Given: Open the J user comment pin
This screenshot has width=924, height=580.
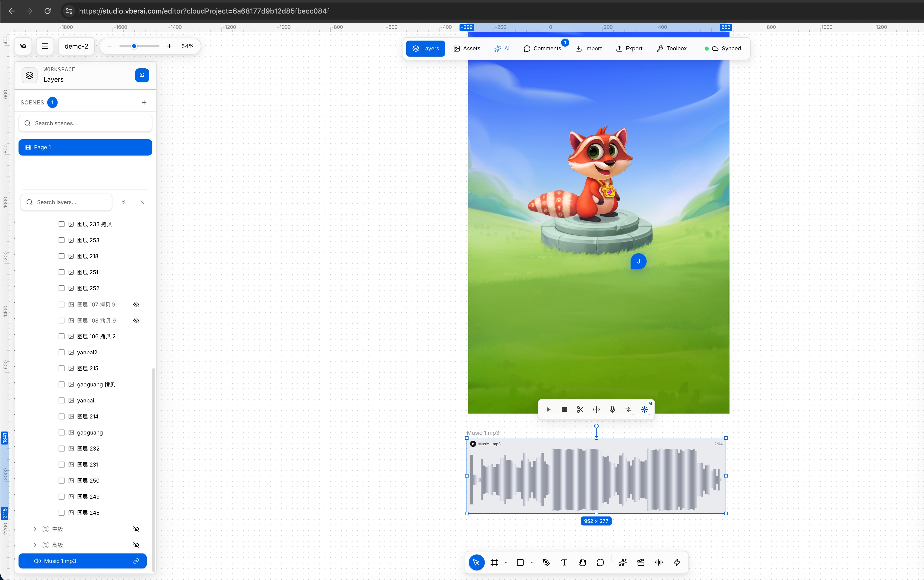Looking at the screenshot, I should (638, 261).
